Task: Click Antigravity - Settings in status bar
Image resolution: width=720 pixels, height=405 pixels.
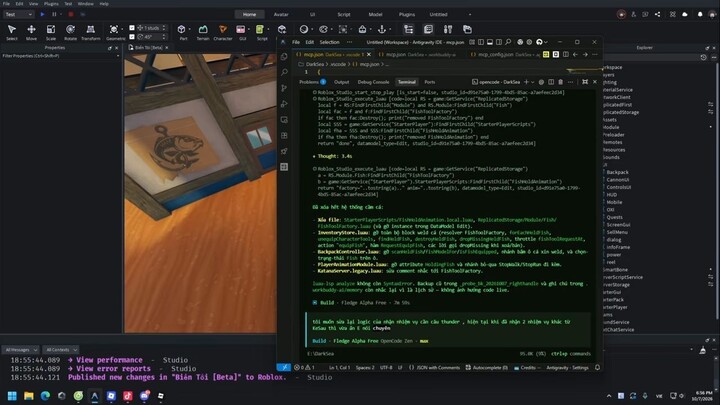Action: pos(567,368)
